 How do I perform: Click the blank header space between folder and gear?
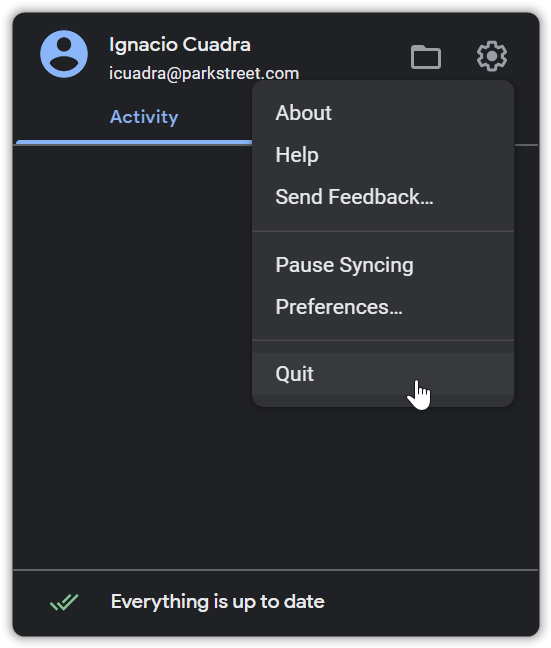(459, 56)
